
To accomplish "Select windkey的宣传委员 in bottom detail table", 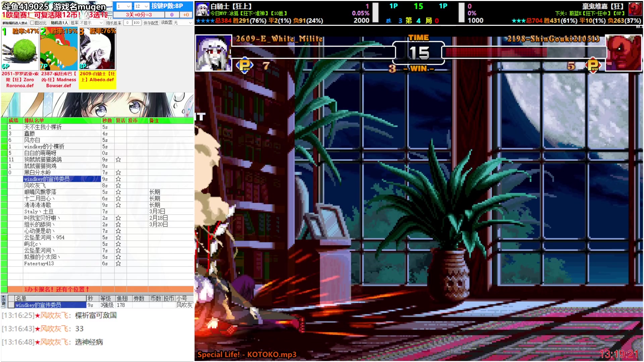I will point(50,305).
